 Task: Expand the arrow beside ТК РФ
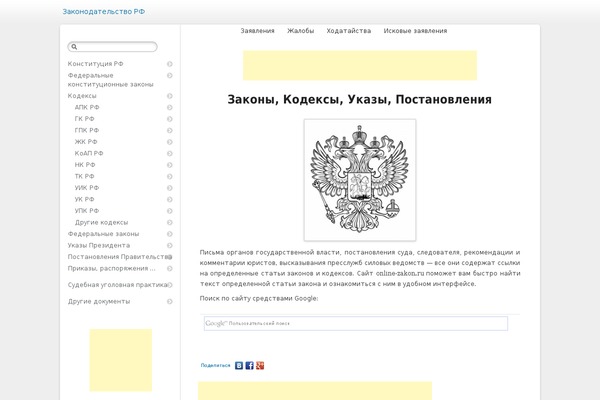(x=170, y=176)
